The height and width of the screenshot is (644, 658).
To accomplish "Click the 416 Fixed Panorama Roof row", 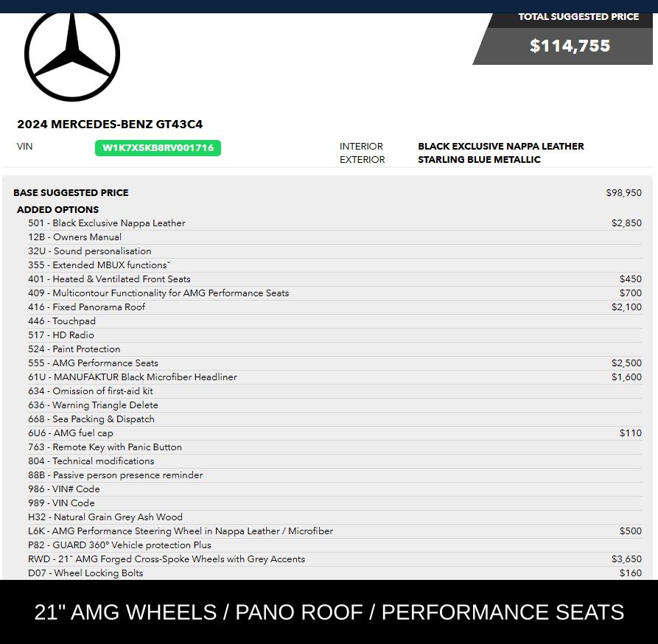I will pyautogui.click(x=335, y=307).
